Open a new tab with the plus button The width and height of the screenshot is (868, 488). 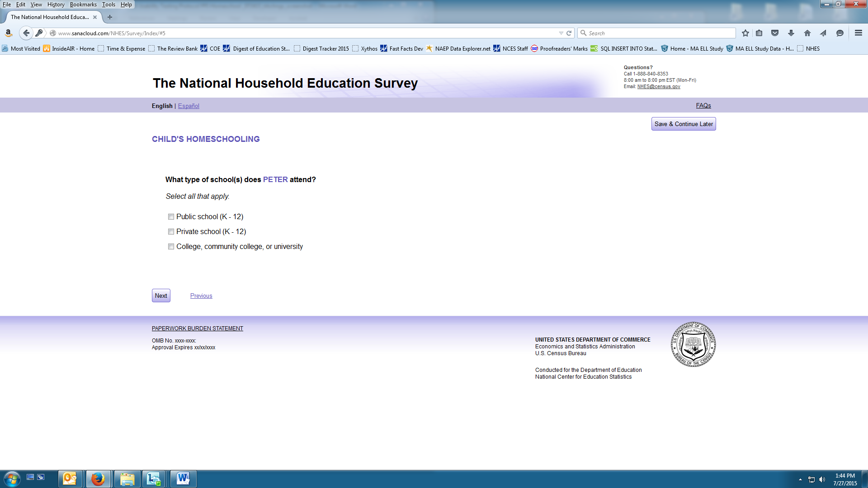[x=110, y=17]
